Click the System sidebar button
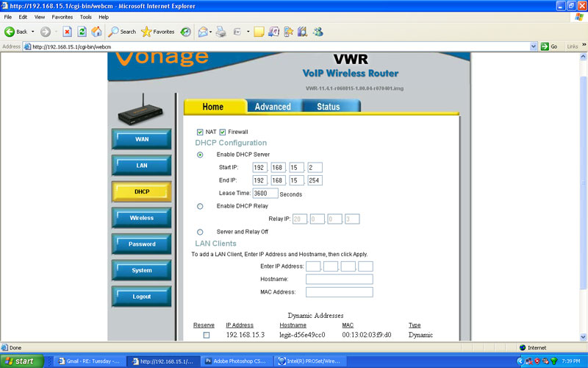The image size is (588, 368). click(x=141, y=271)
